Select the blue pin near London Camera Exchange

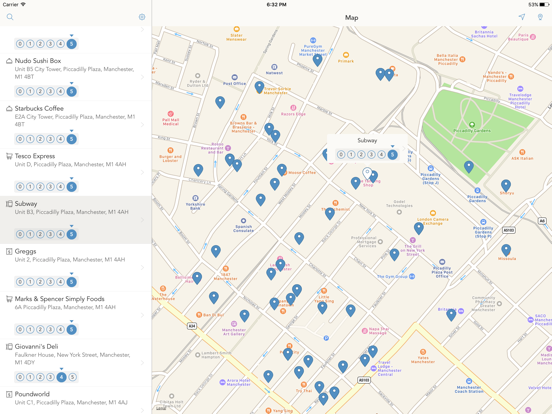point(419,228)
